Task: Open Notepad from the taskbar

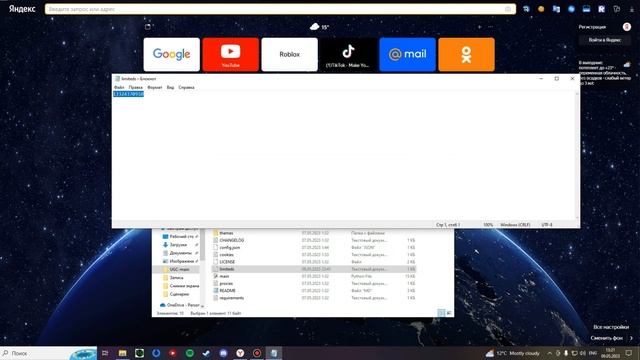Action: point(273,353)
